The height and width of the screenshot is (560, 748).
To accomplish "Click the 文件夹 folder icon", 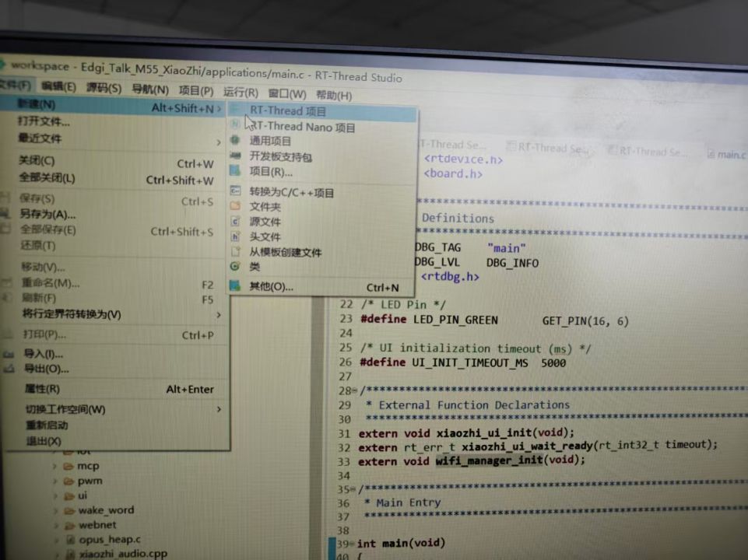I will (235, 206).
